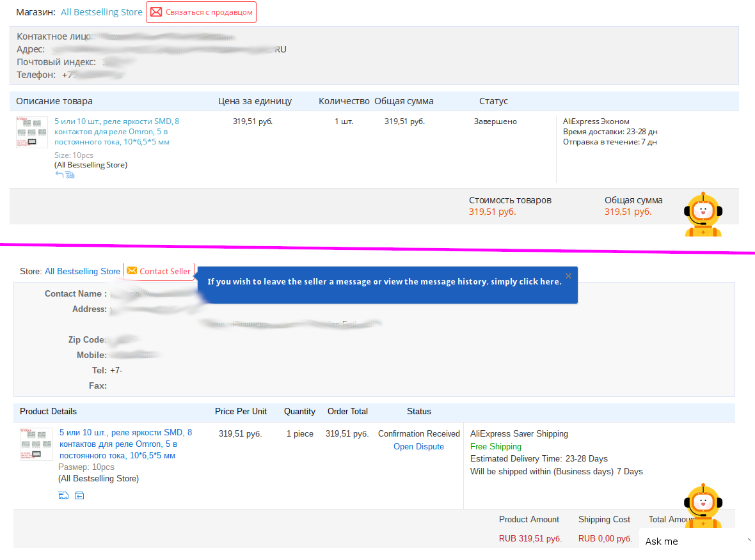Viewport: 755px width, 560px height.
Task: Click Отправка в течение: 7 дн text
Action: [610, 141]
